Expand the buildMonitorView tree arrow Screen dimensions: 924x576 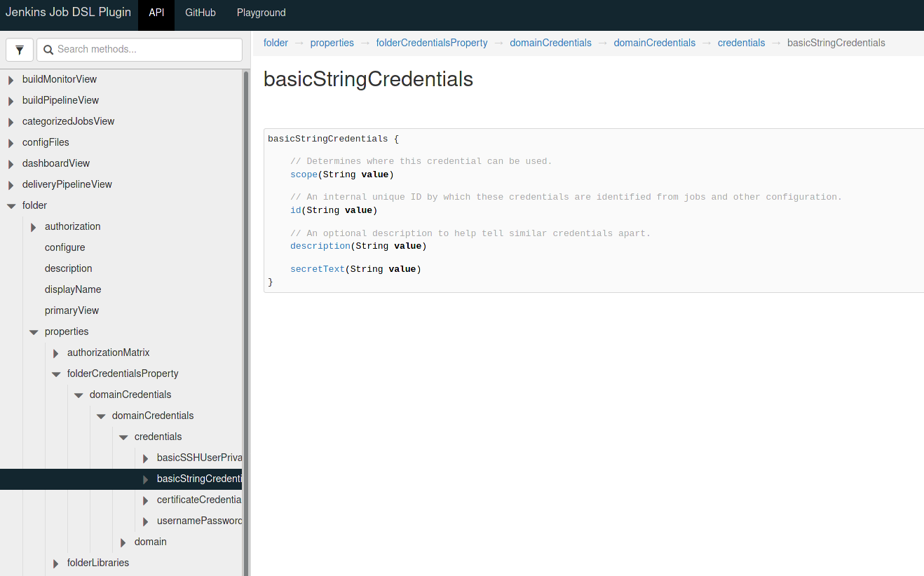[x=11, y=80]
